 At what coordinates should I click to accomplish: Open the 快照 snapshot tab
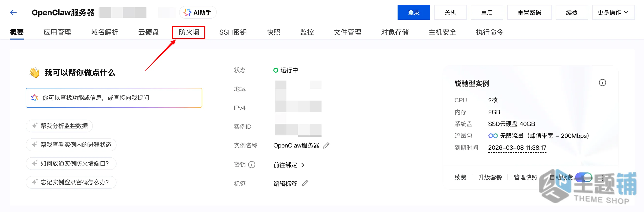click(x=273, y=32)
